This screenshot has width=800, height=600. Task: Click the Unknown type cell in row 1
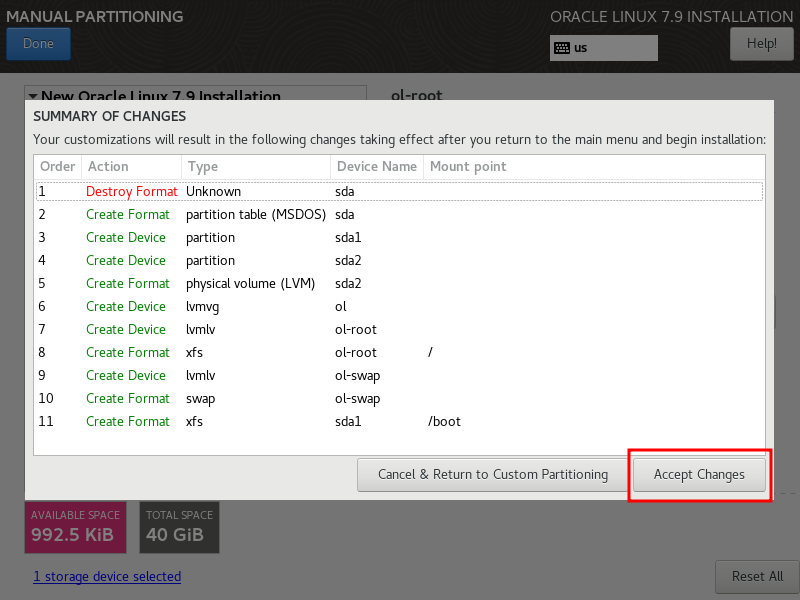point(213,192)
